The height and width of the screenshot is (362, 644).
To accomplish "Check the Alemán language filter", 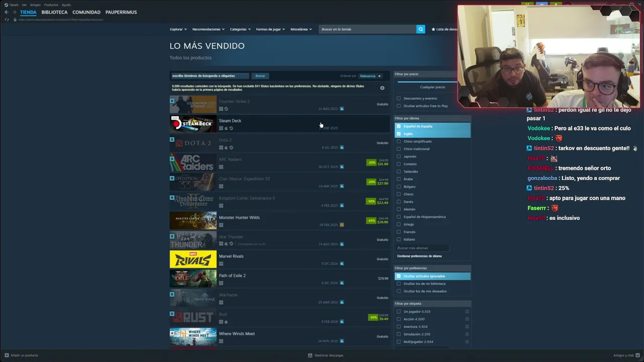I will coord(399,209).
